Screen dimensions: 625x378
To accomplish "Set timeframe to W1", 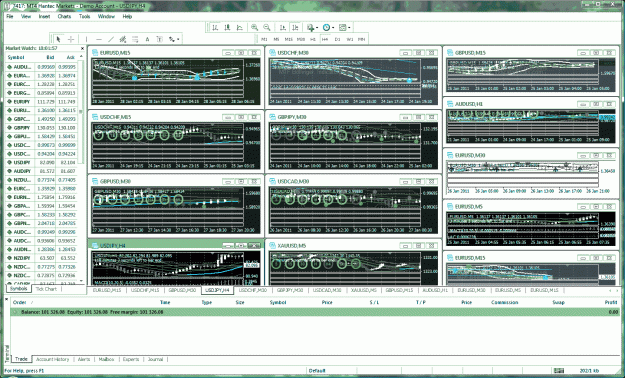I will (x=350, y=39).
